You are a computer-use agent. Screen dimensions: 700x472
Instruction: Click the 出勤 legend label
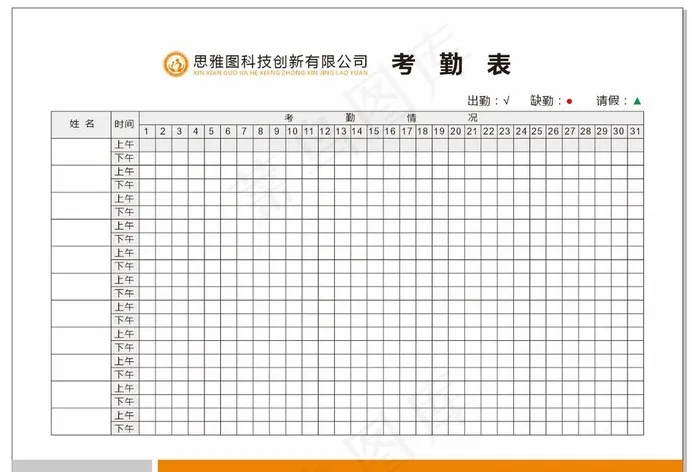[479, 101]
